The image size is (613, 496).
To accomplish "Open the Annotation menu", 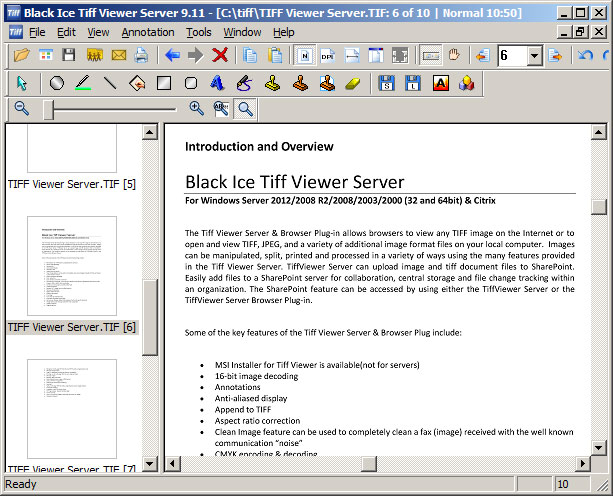I will (x=148, y=32).
